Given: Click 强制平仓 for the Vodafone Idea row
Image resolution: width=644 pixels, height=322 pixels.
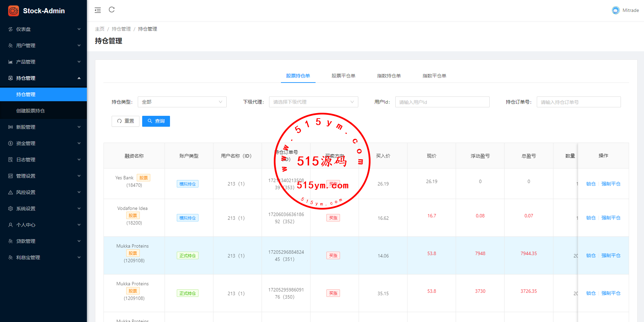Looking at the screenshot, I should (x=611, y=218).
